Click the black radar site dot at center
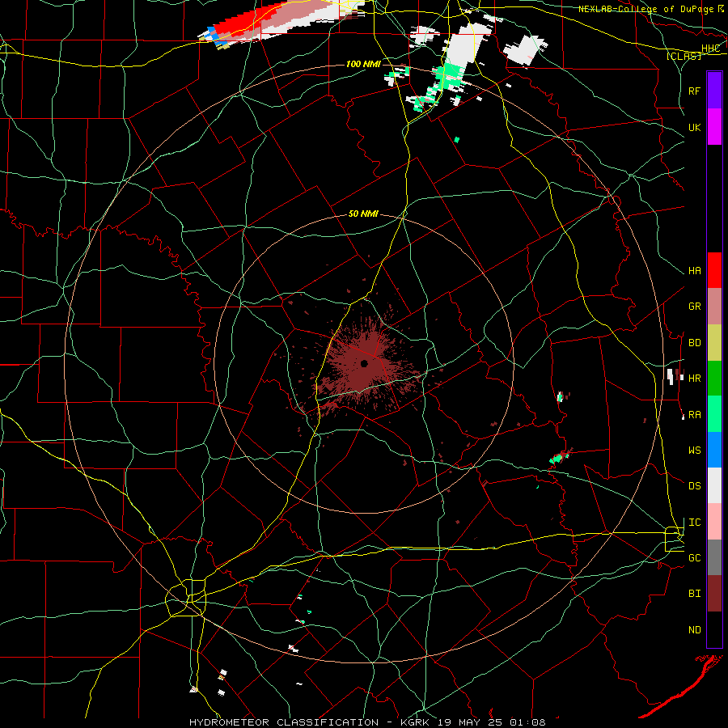 pos(364,363)
